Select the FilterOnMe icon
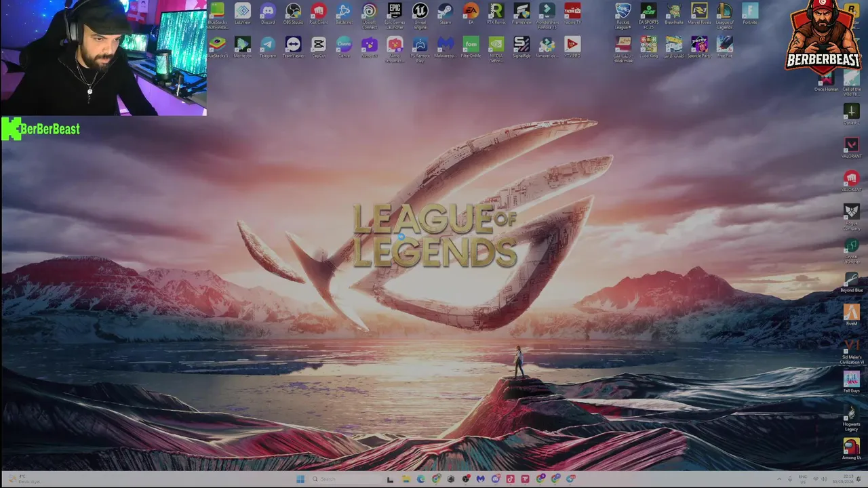Screen dimensions: 868x488 pyautogui.click(x=471, y=47)
